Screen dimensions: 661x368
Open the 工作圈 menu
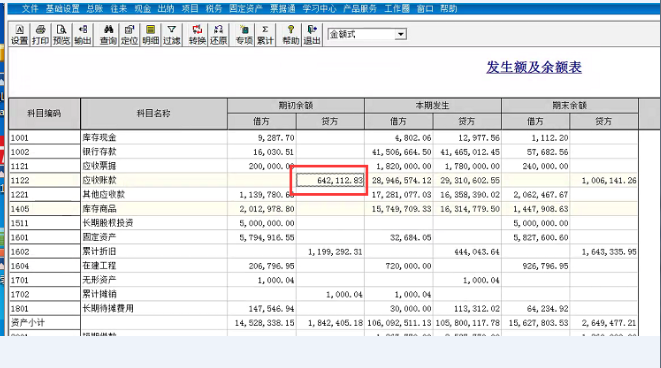(397, 8)
